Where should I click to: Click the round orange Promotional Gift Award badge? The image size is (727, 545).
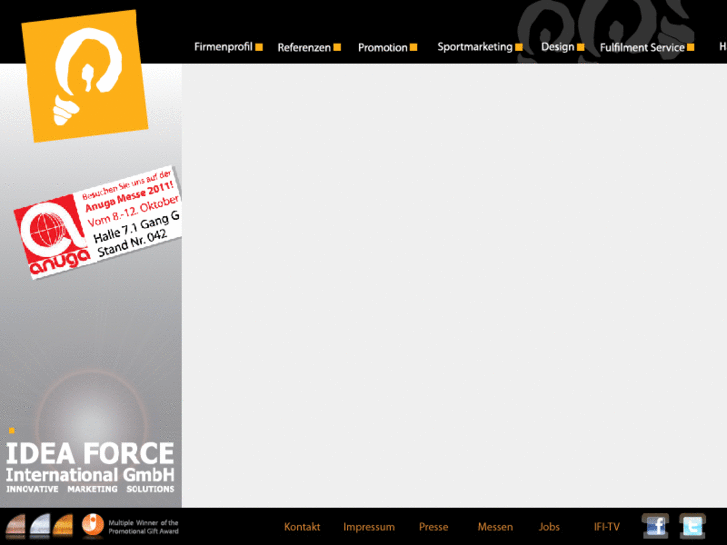pyautogui.click(x=93, y=526)
